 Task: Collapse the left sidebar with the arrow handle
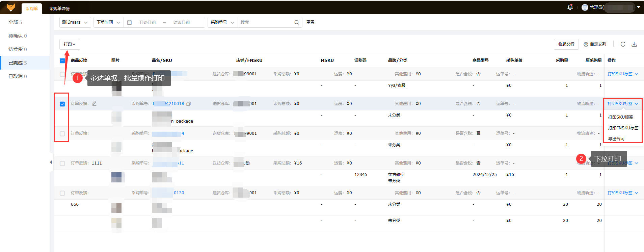click(51, 162)
